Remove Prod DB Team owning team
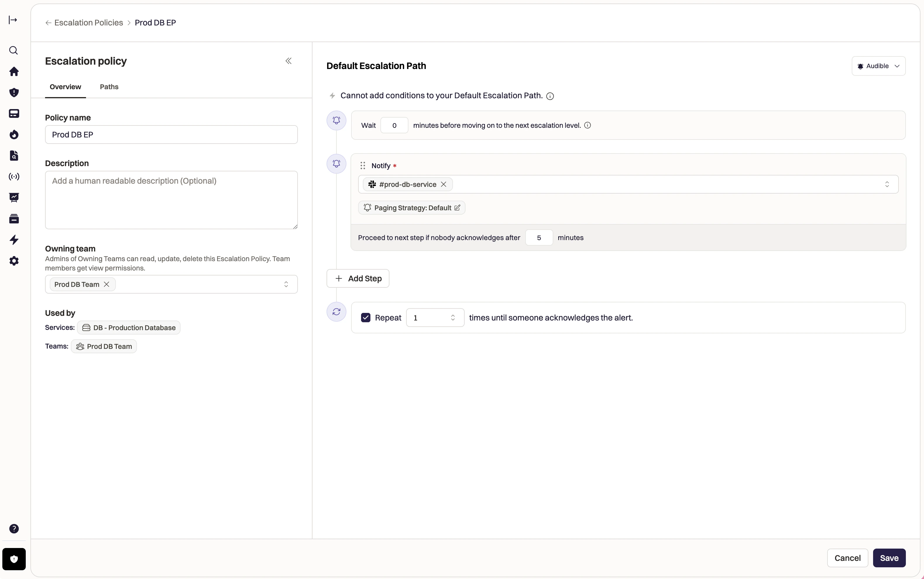 (107, 284)
